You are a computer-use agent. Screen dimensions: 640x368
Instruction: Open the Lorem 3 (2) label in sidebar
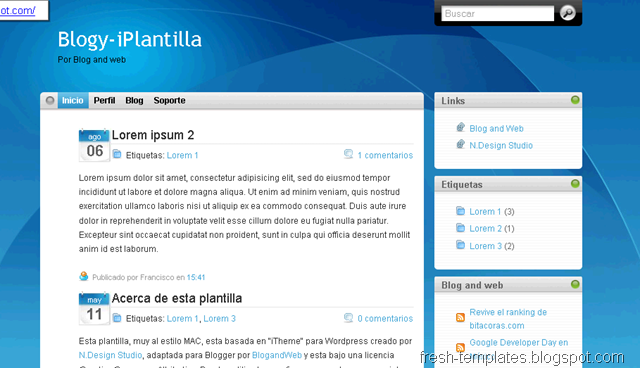click(485, 246)
